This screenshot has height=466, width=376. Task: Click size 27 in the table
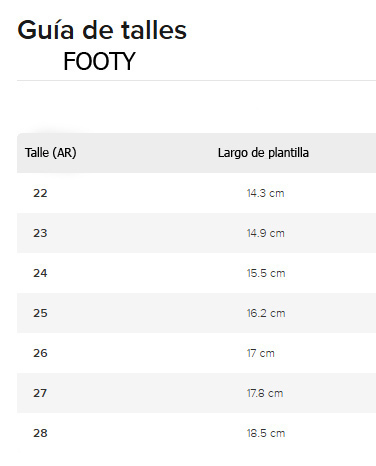coord(40,393)
